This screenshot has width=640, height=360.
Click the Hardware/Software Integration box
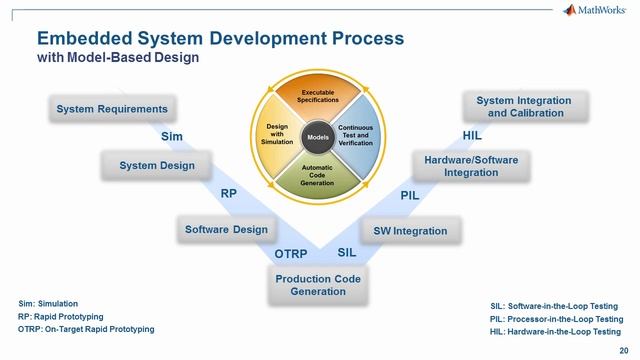coord(471,166)
